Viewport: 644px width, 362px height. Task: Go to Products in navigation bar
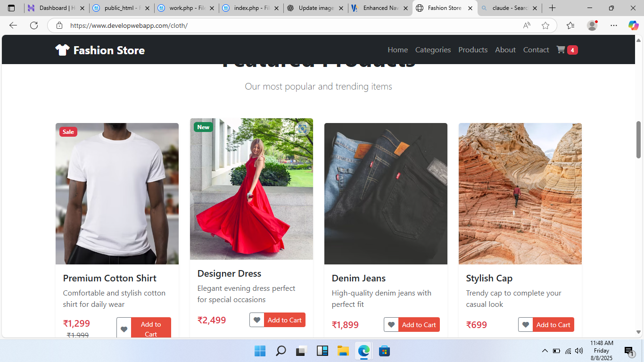473,50
